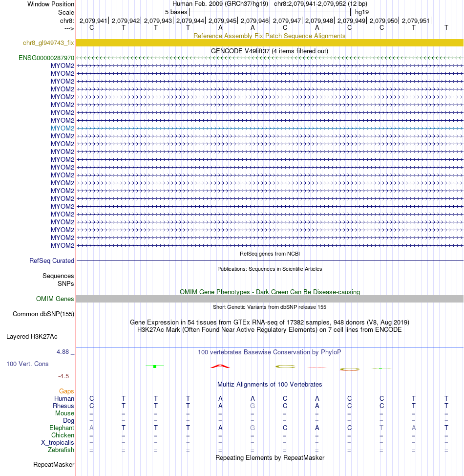
Task: Click the 5 bases scale bar
Action: [270, 12]
